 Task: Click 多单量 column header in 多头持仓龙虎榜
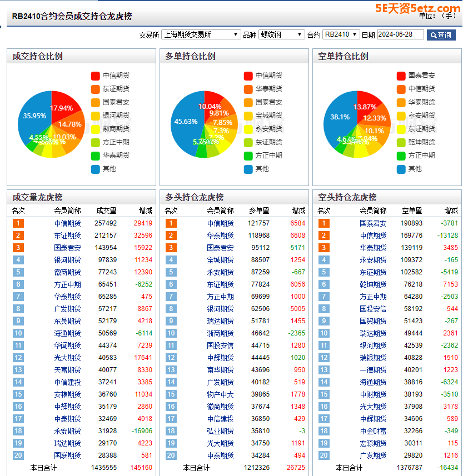click(x=259, y=211)
